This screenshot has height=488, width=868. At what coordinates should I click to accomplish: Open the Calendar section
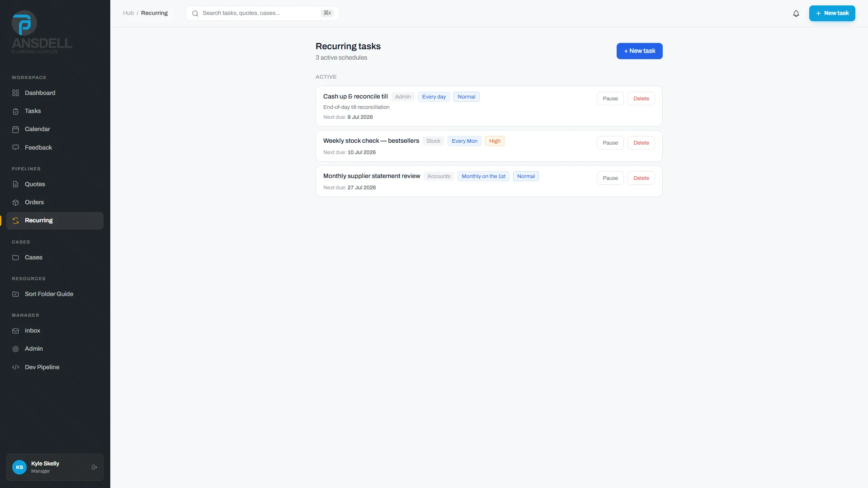tap(55, 129)
